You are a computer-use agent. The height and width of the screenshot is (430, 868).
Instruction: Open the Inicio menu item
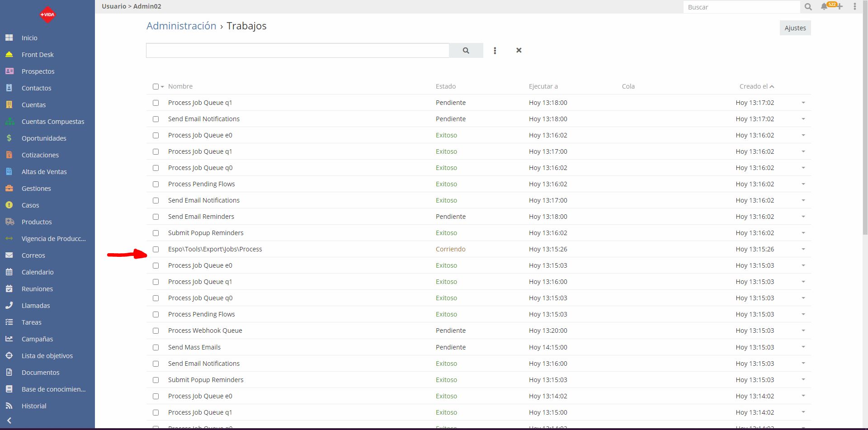pyautogui.click(x=29, y=38)
